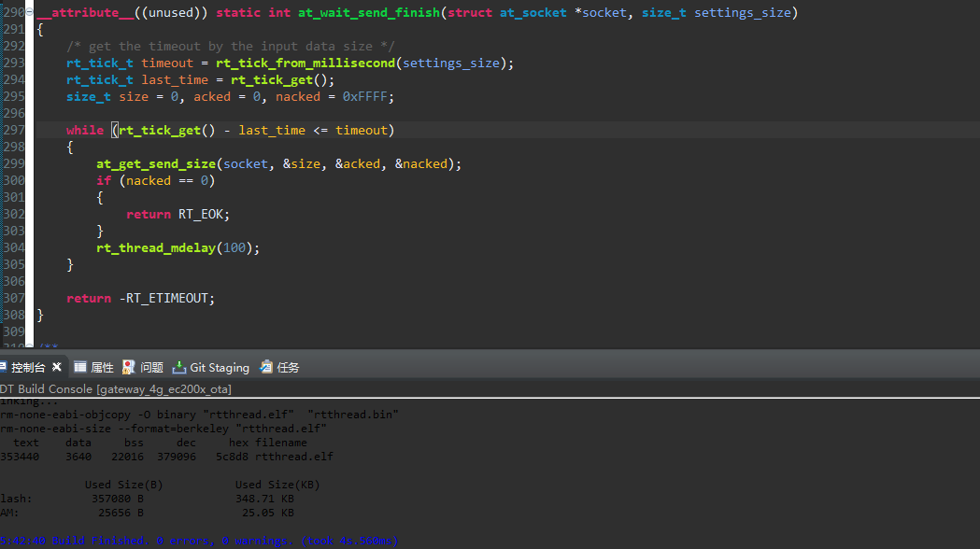Toggle a breakpoint on line 299 gutter
Screen dimensions: 980x549
[13, 163]
